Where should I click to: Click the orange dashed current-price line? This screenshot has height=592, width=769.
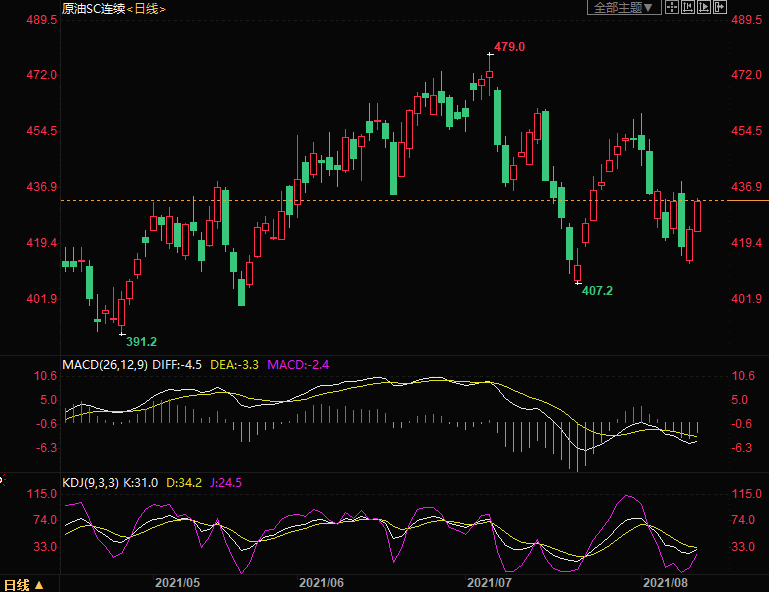395,201
